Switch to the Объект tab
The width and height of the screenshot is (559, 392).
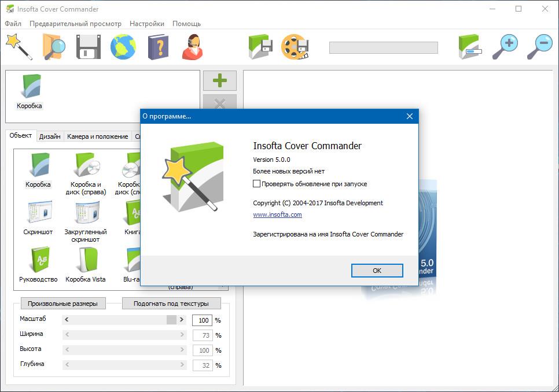pos(21,136)
